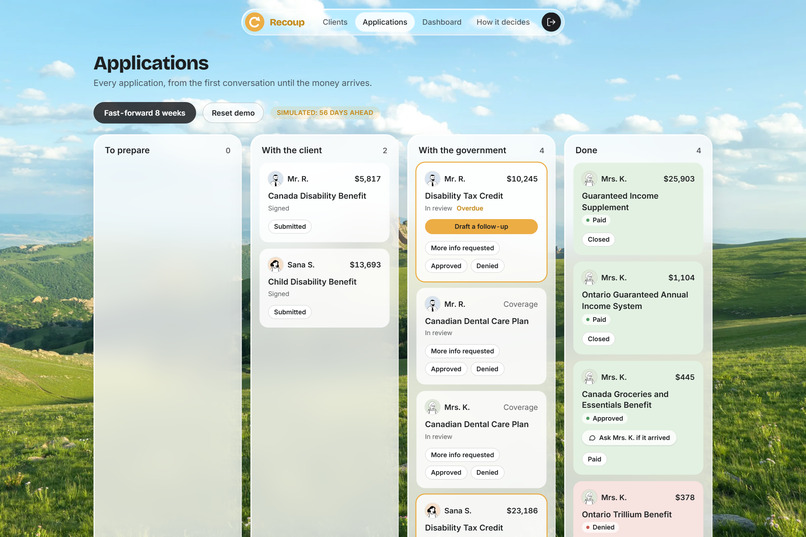Click the Done column heading
The width and height of the screenshot is (806, 537).
tap(586, 150)
